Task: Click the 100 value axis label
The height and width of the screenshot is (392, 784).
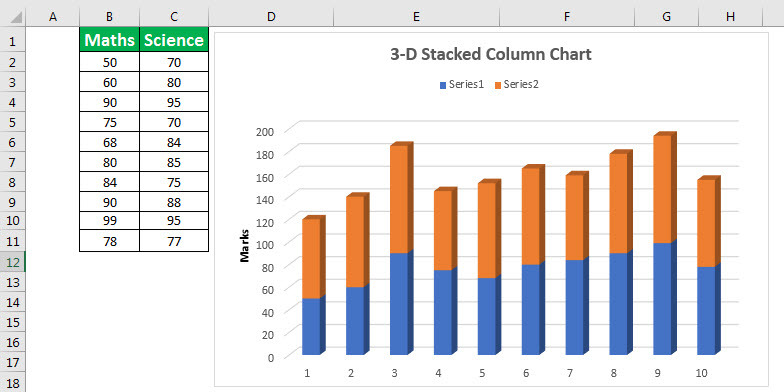Action: click(265, 244)
